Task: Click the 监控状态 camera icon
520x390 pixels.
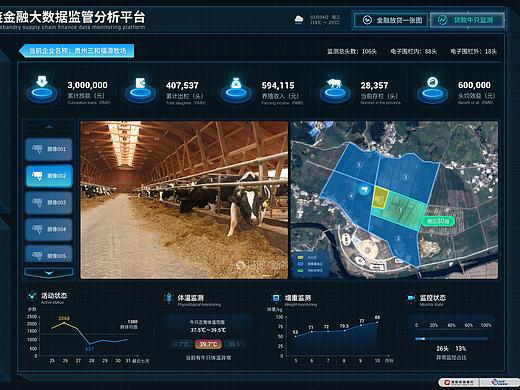Action: [411, 298]
